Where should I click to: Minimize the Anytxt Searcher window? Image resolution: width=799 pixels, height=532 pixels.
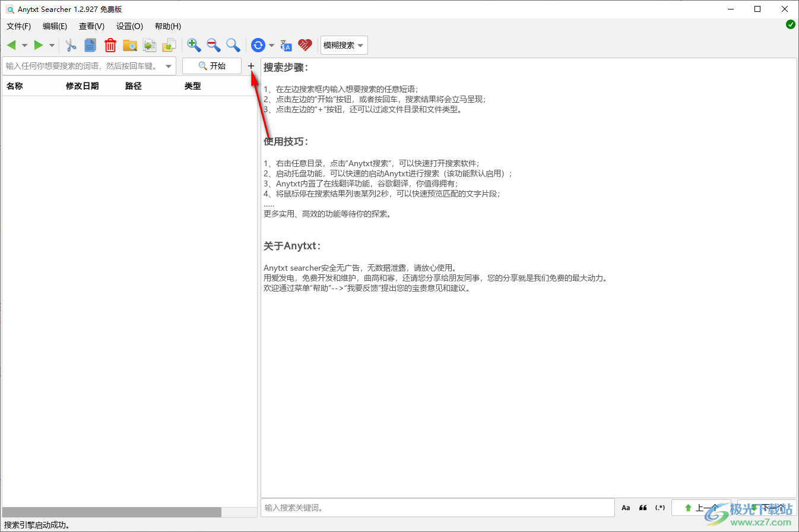[731, 9]
